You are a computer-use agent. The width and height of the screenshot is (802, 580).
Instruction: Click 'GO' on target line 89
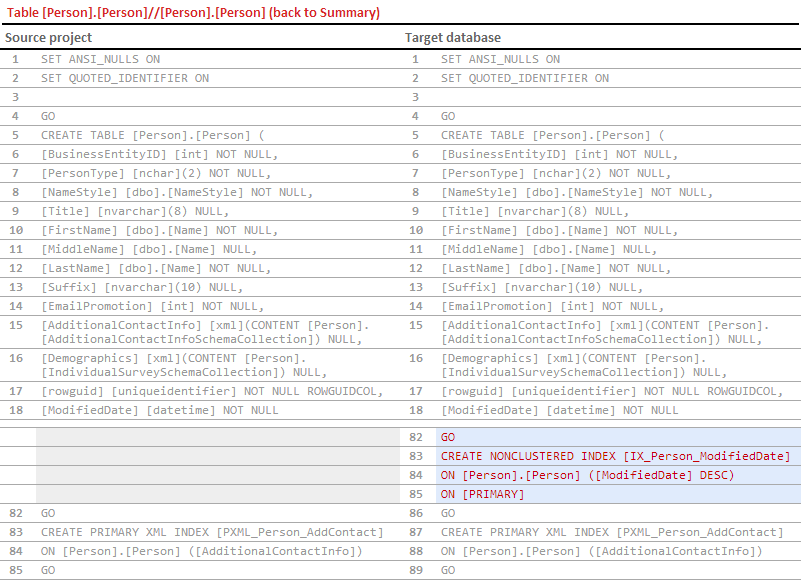448,570
